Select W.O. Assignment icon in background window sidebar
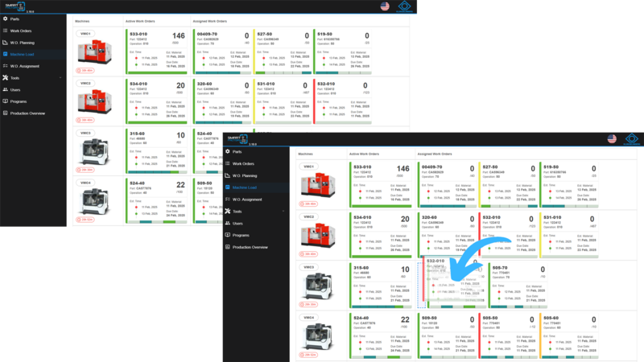 tap(6, 66)
